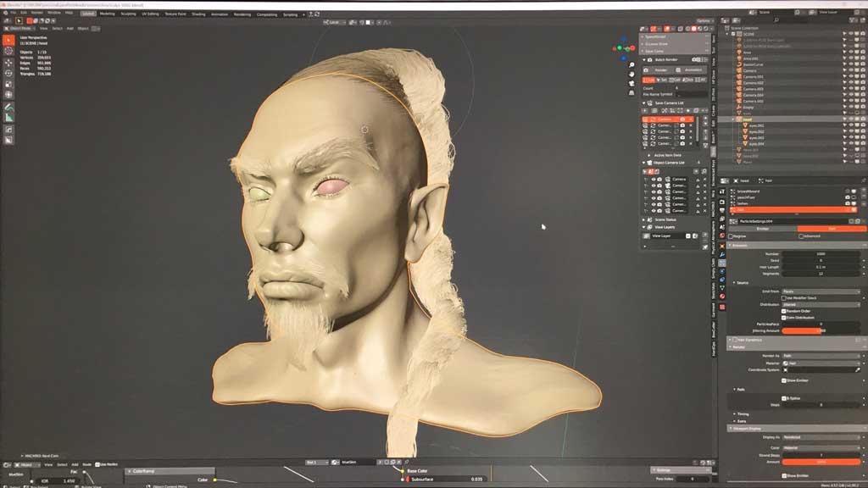This screenshot has height=488, width=868.
Task: Toggle B-Spline checkbox
Action: 783,398
